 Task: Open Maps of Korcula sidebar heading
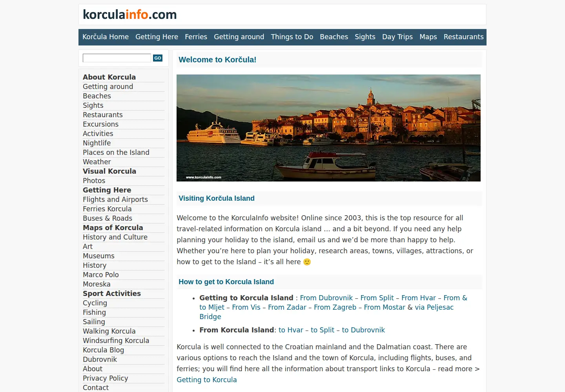113,228
